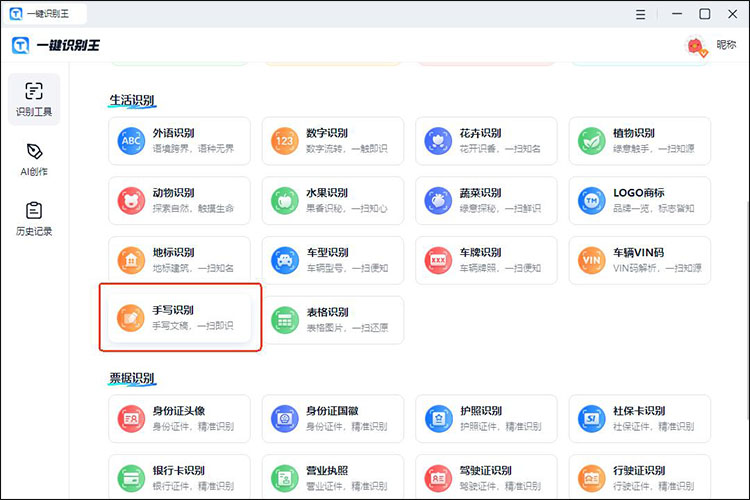Click the 生活识别 section heading

tap(132, 100)
